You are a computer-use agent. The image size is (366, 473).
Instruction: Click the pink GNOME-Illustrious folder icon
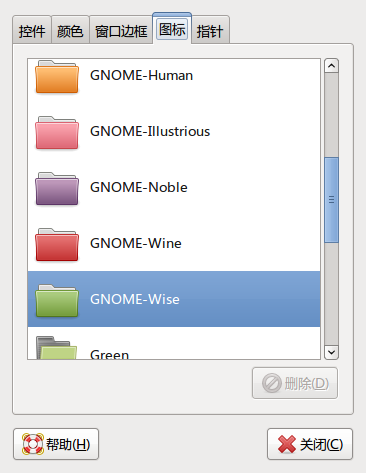coord(57,132)
